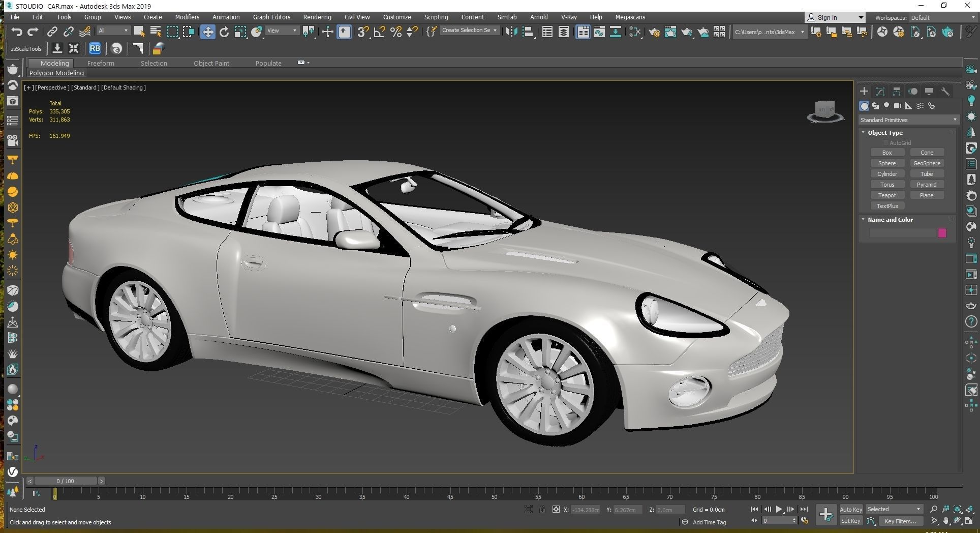Screen dimensions: 980x533
Task: Open the Graph Editors menu
Action: 271,17
